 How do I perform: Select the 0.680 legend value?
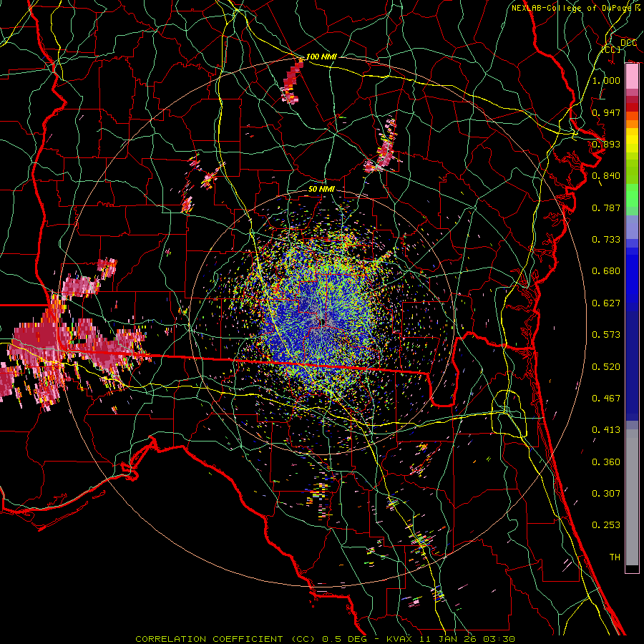(606, 271)
